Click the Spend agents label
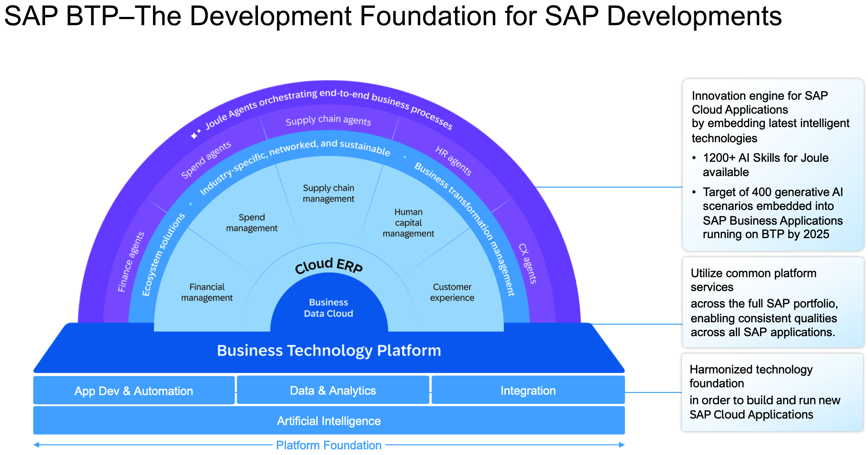Image resolution: width=868 pixels, height=455 pixels. coord(206,160)
